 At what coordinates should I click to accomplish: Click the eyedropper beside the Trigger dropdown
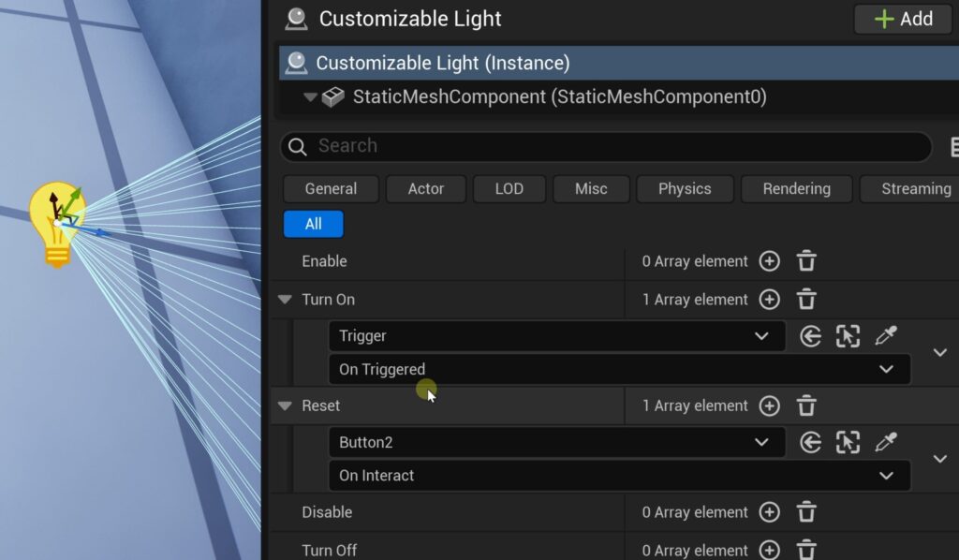pyautogui.click(x=885, y=336)
